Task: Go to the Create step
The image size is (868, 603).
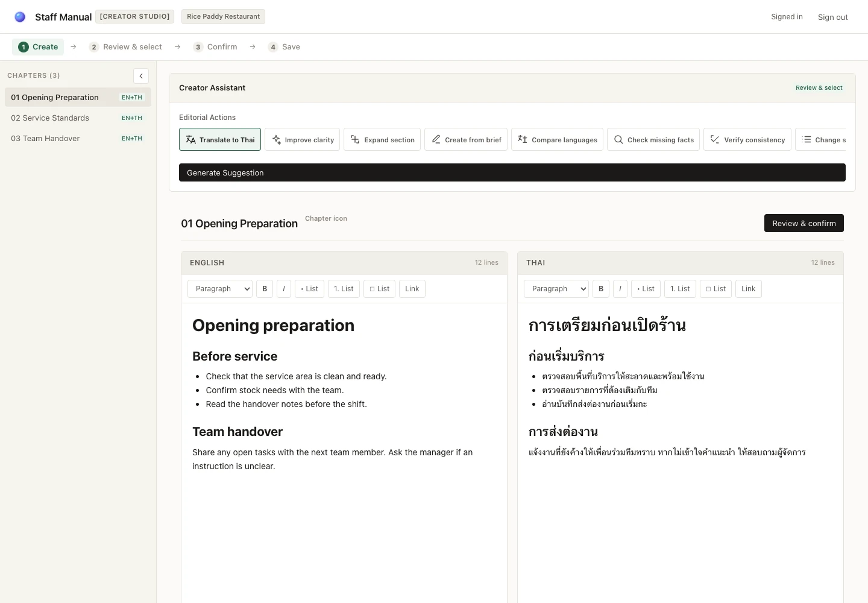Action: [x=38, y=47]
